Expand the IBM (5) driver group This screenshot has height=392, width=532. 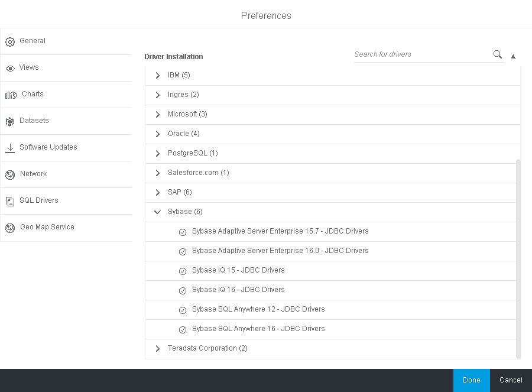coord(157,75)
